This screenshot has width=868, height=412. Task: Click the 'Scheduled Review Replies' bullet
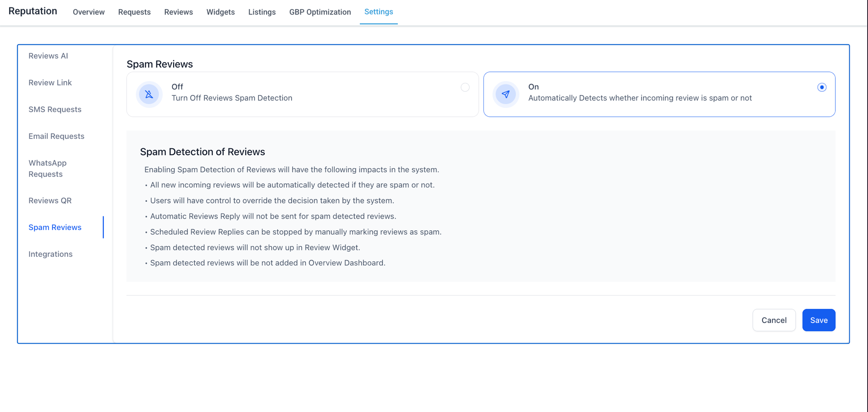296,232
